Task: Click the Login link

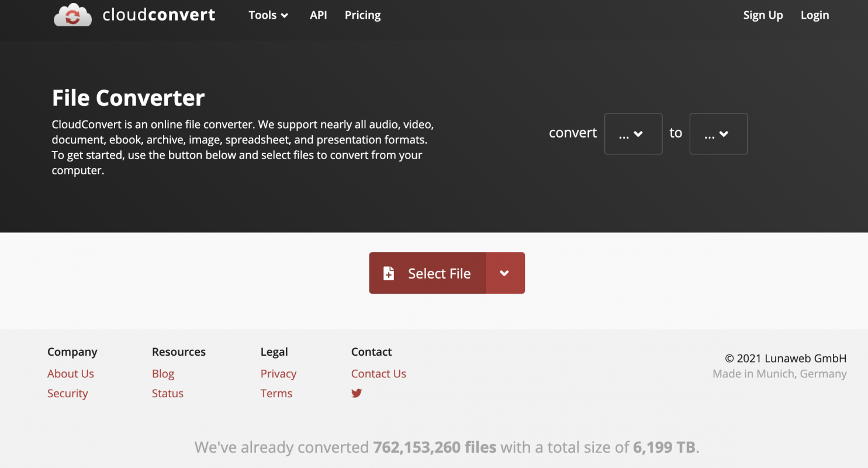Action: pyautogui.click(x=815, y=15)
